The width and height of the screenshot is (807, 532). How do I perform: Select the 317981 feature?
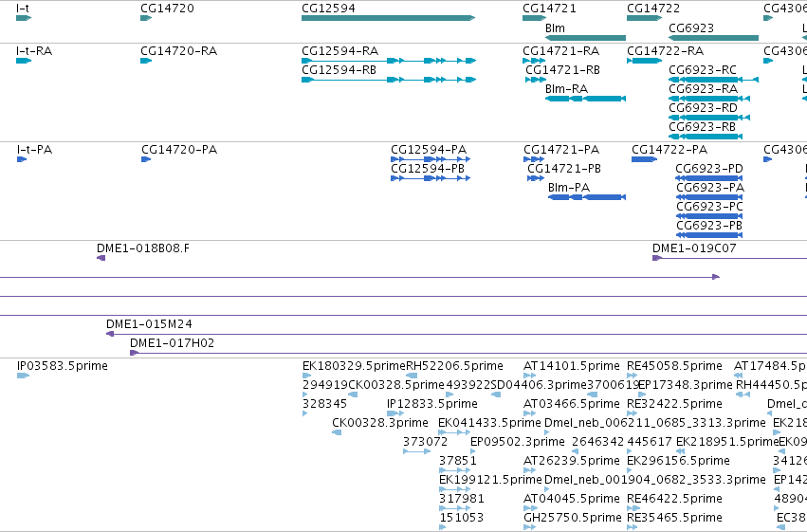point(454,508)
